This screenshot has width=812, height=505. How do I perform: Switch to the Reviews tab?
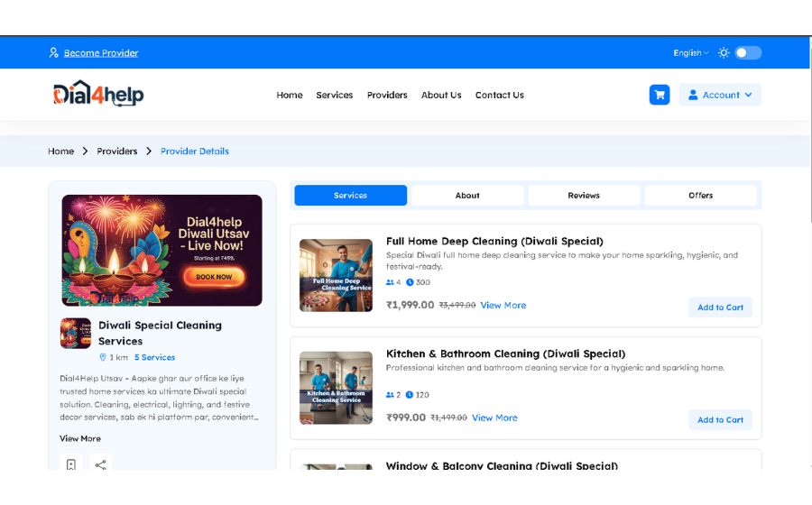[x=584, y=196]
